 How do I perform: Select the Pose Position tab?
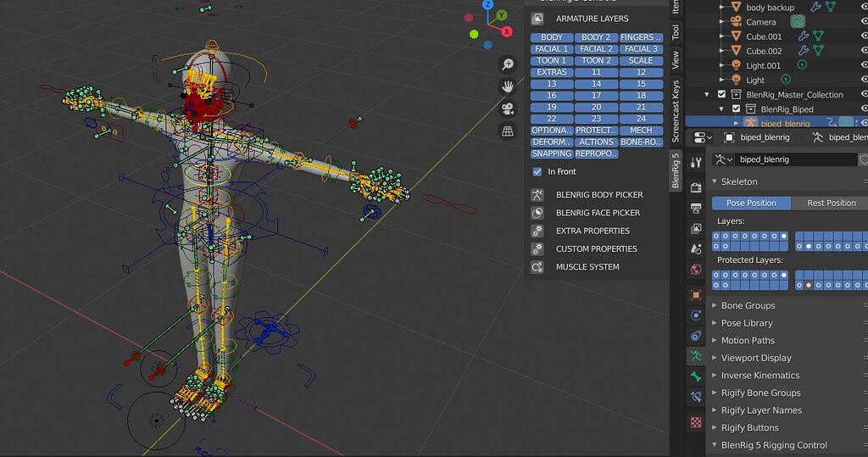click(x=751, y=203)
